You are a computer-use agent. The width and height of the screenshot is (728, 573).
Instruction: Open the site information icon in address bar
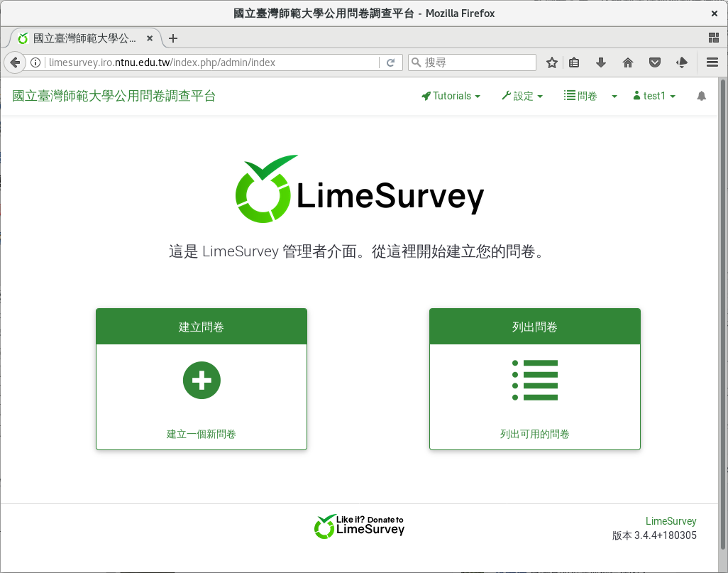(35, 62)
